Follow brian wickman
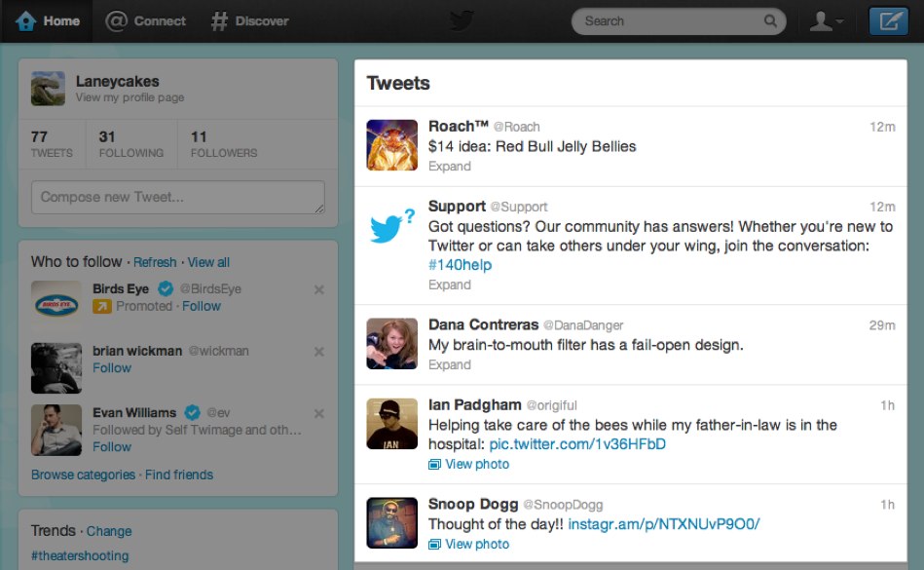Screen dimensions: 924x570 [112, 368]
